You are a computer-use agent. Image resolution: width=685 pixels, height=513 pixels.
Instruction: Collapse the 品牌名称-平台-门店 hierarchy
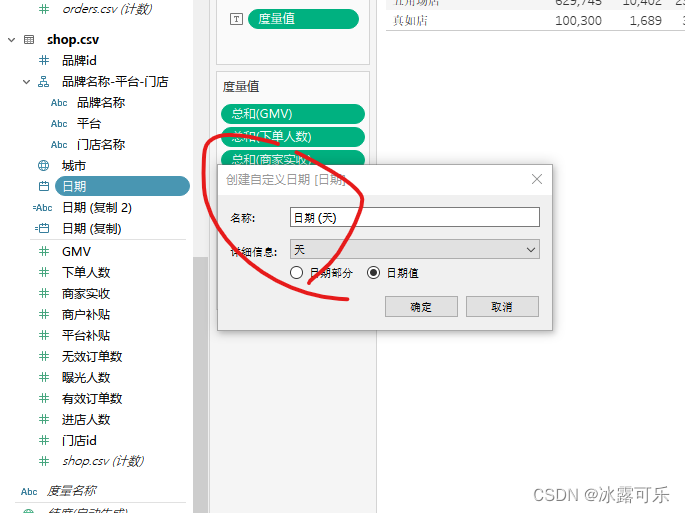tap(27, 82)
